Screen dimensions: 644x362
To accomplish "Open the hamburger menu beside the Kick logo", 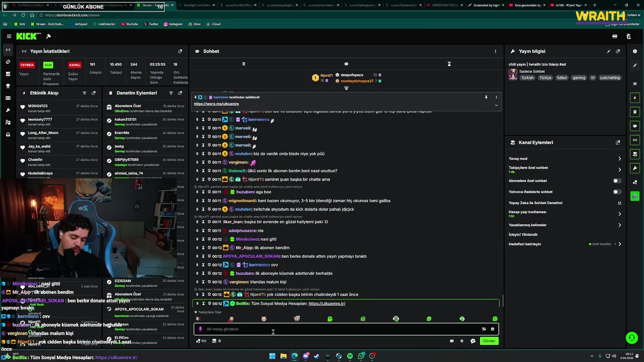I will (9, 36).
